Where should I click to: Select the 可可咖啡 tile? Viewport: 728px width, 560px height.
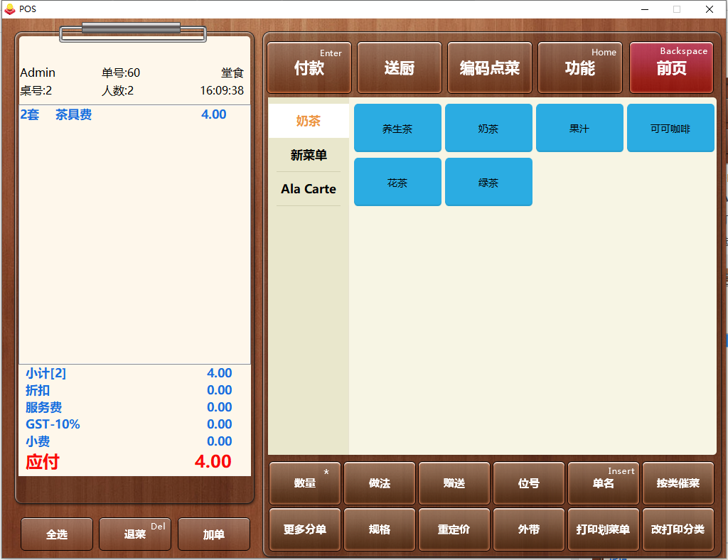pos(670,128)
